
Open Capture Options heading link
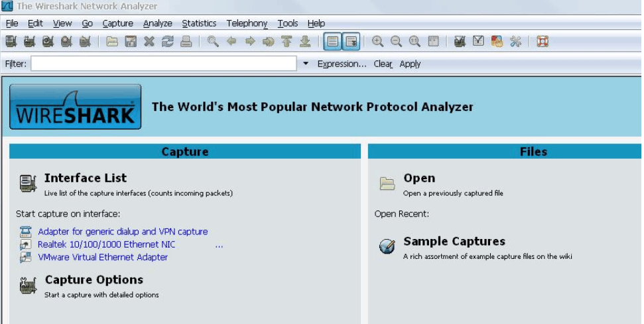pyautogui.click(x=94, y=280)
